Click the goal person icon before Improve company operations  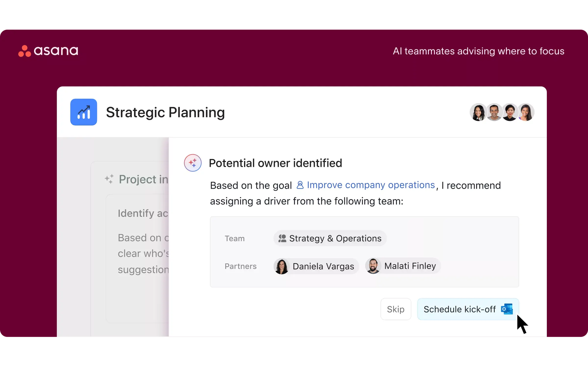click(x=300, y=185)
